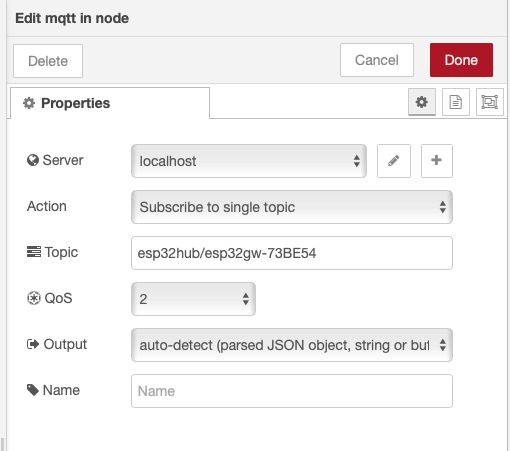Click the Server label text
The width and height of the screenshot is (510, 451).
63,160
